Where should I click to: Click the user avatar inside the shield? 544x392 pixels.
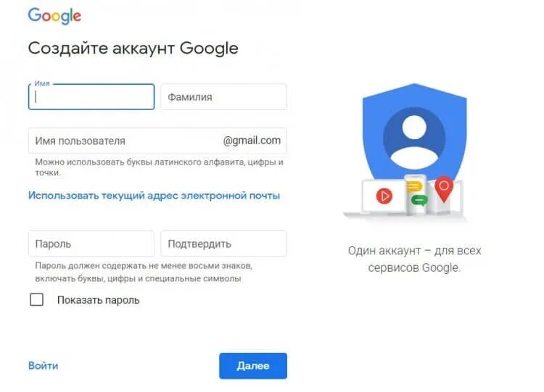414,138
